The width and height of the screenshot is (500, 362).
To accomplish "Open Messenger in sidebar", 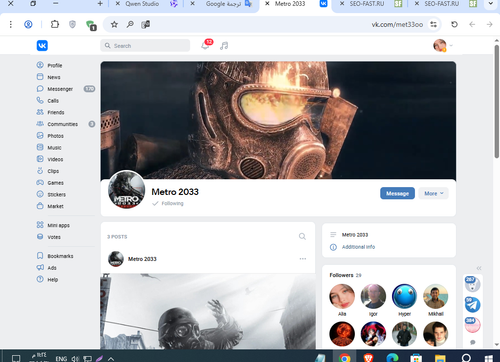I will [x=60, y=89].
